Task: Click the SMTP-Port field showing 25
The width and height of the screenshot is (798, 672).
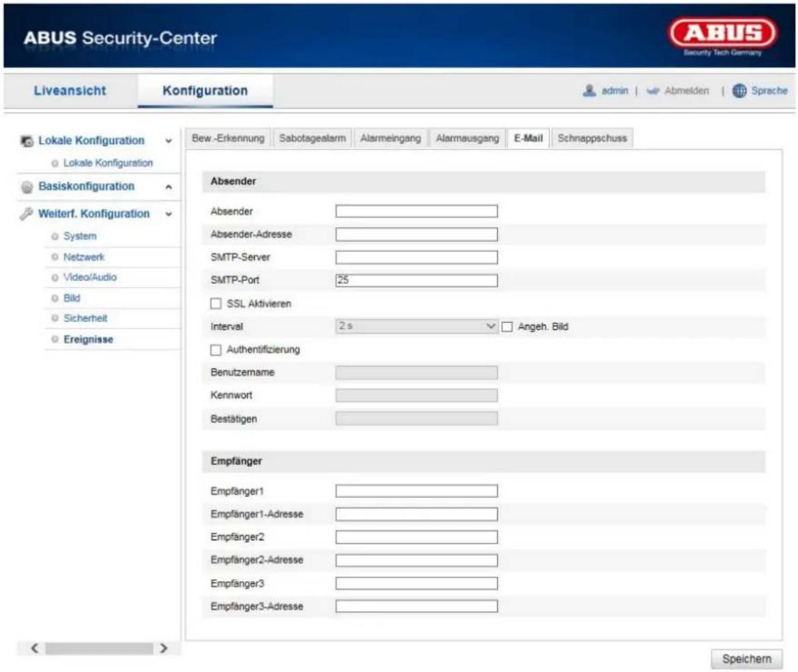Action: click(416, 280)
